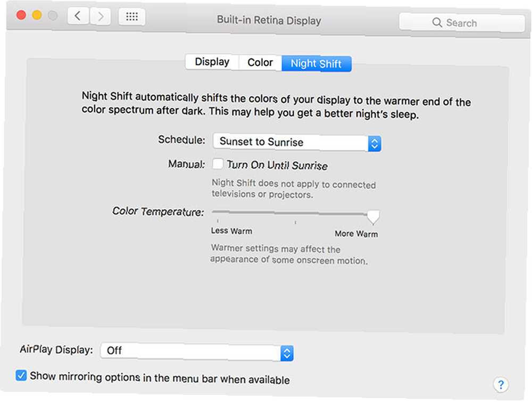This screenshot has width=532, height=402.
Task: Click the Schedule popup blue arrows
Action: click(x=375, y=144)
